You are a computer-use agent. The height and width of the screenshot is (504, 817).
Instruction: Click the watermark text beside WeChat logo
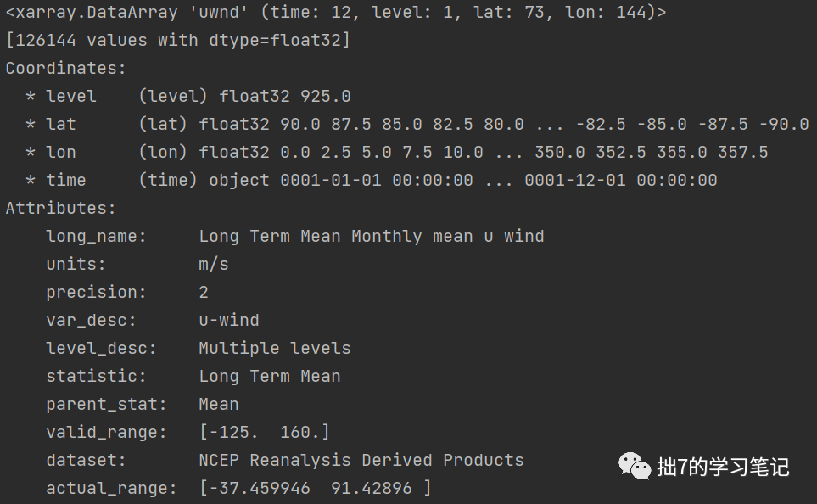pos(723,467)
